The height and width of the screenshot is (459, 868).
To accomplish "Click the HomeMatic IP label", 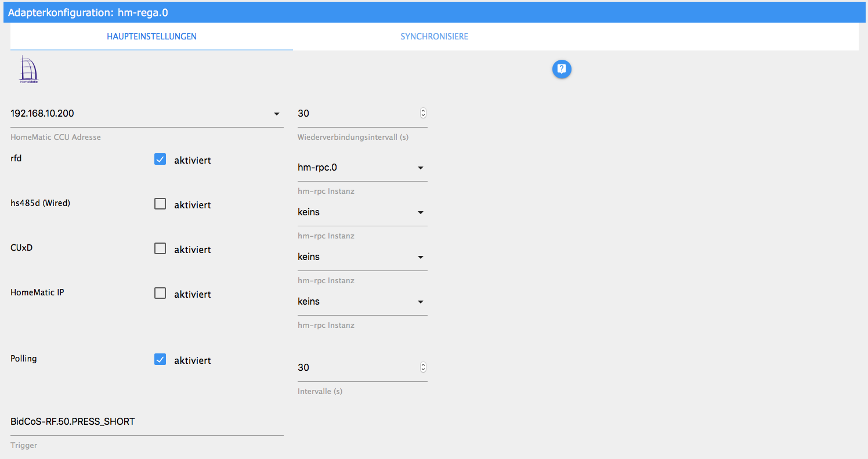I will point(37,292).
